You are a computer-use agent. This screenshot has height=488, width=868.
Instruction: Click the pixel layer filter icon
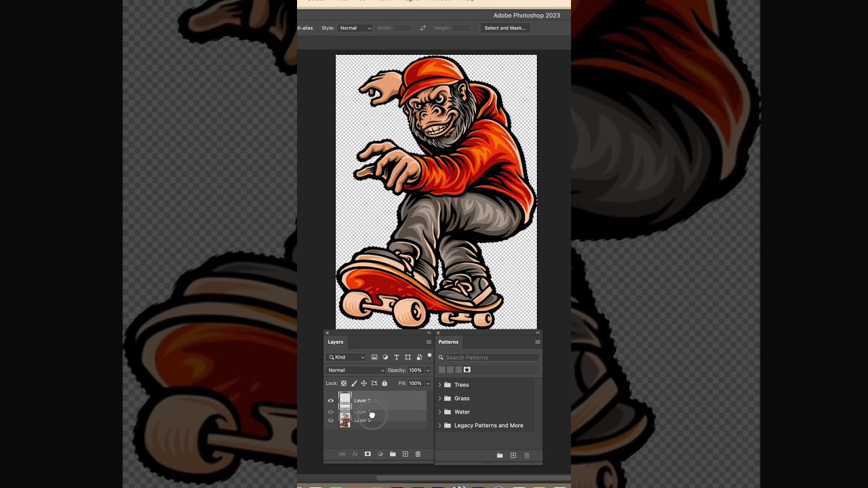pos(374,357)
